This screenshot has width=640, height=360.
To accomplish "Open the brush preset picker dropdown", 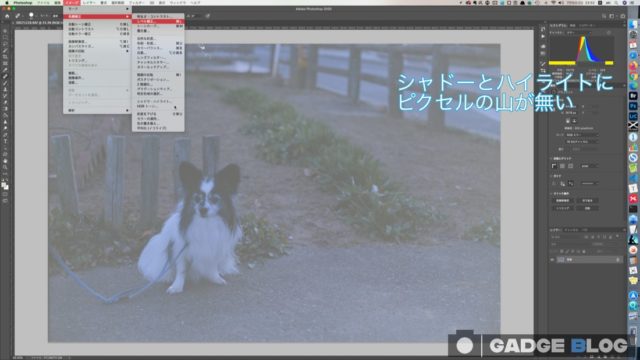I will (31, 16).
